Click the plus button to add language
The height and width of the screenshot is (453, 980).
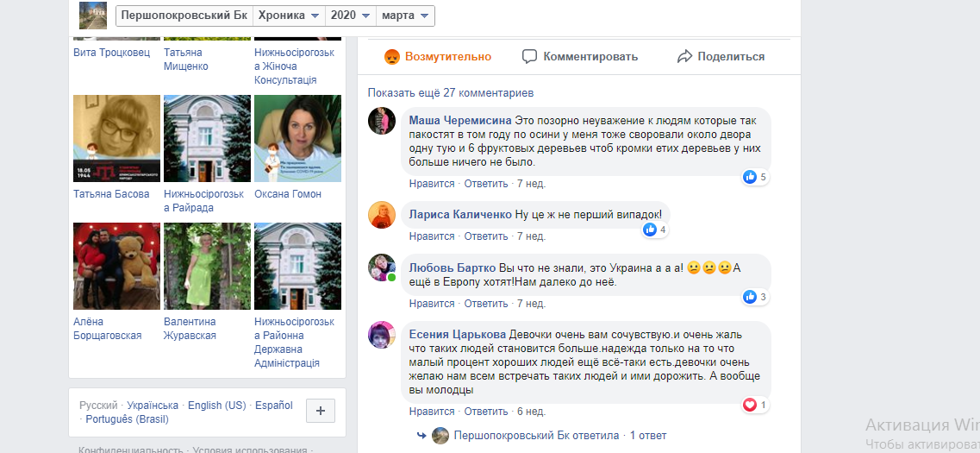321,411
